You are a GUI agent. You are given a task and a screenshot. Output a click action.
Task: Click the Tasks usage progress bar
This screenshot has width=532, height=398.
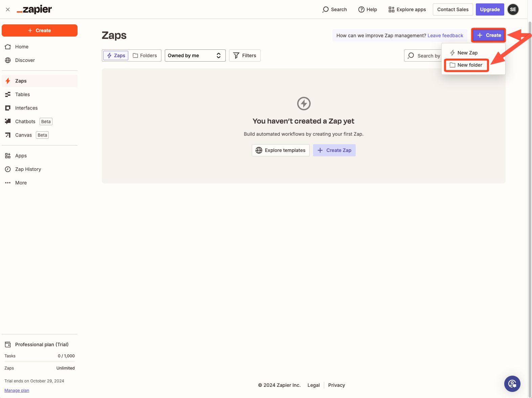[40, 361]
